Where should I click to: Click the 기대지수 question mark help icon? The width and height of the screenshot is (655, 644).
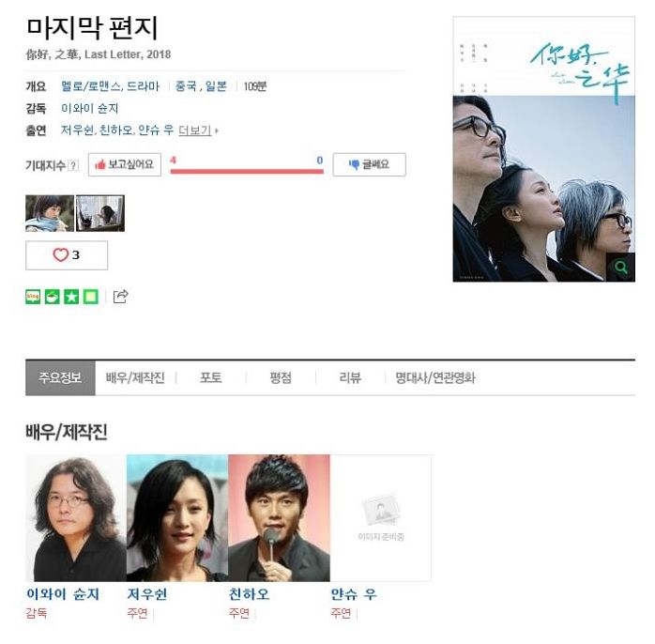(x=73, y=165)
